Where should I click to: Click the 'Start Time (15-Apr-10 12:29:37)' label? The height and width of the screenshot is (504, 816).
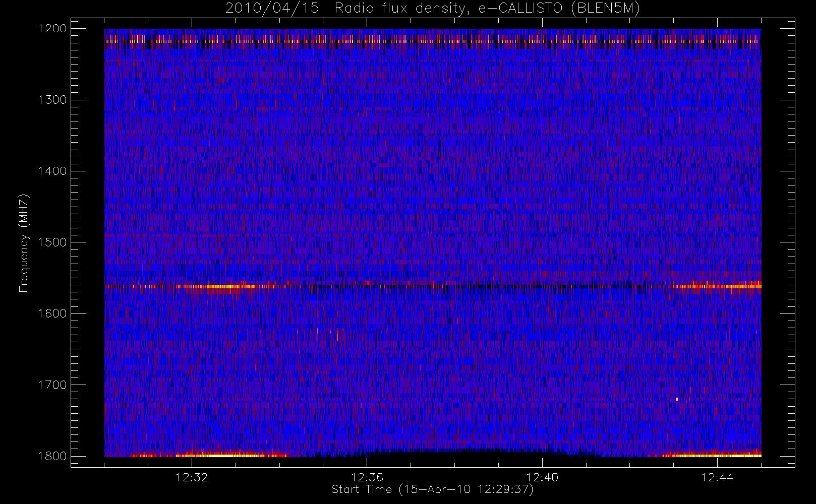pyautogui.click(x=432, y=489)
